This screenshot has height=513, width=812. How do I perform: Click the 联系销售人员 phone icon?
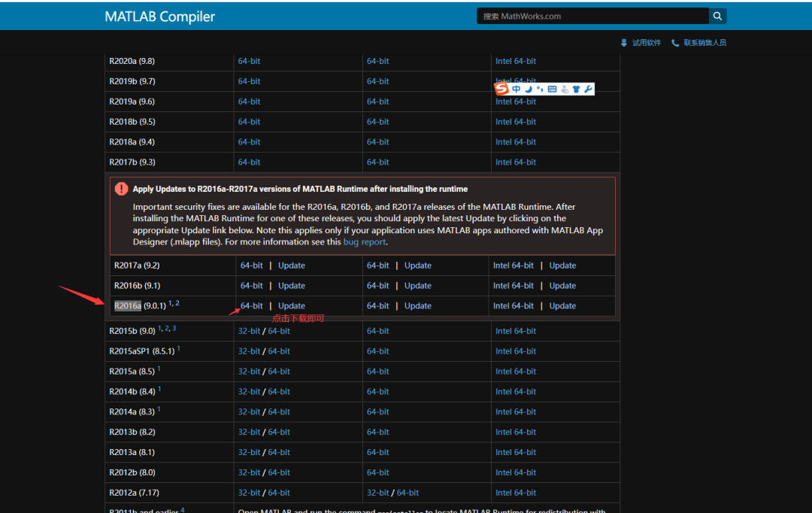[674, 43]
